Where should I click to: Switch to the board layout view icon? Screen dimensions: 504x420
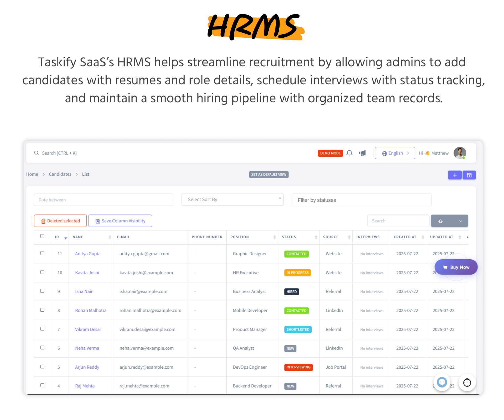tap(469, 175)
